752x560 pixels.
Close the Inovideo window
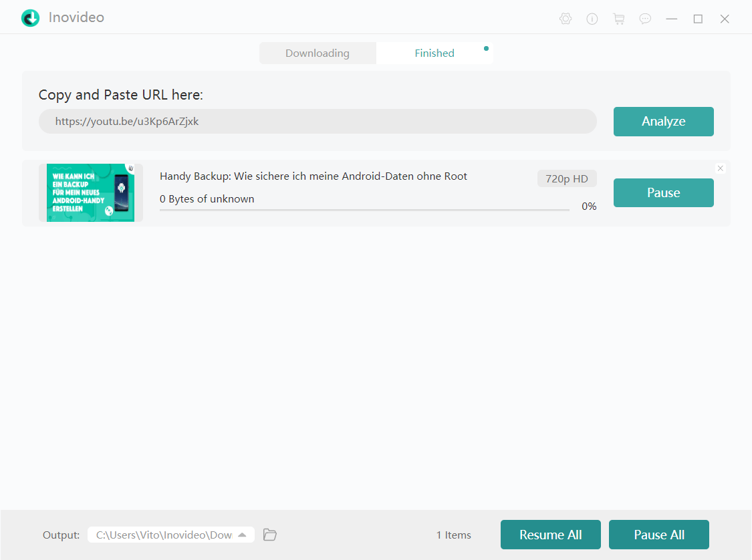(725, 19)
